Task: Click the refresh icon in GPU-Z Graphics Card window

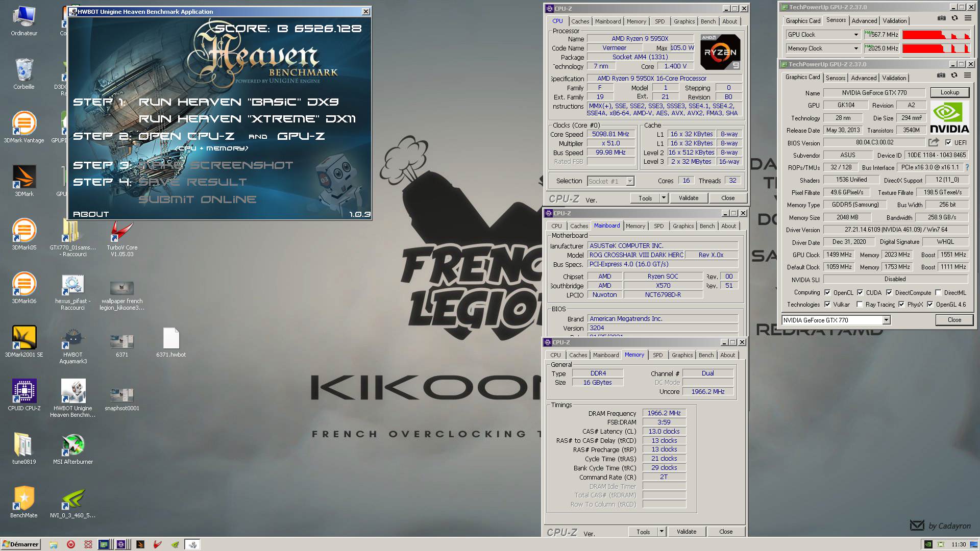Action: click(x=954, y=76)
